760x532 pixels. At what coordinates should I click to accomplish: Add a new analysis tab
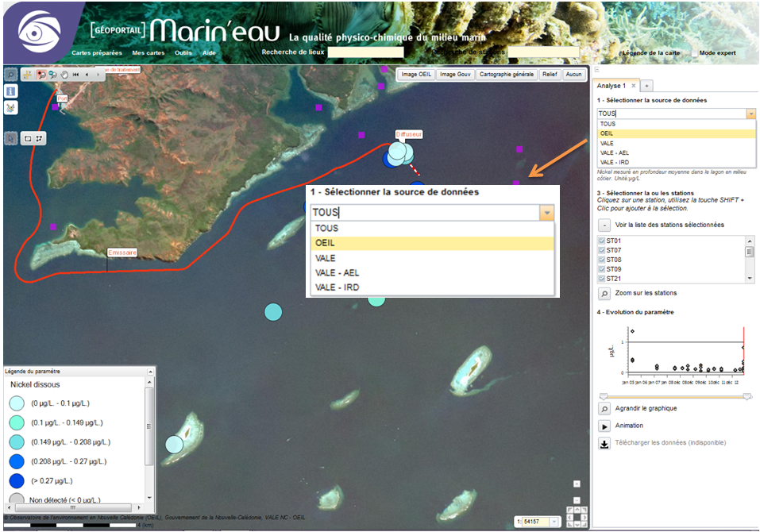[646, 86]
